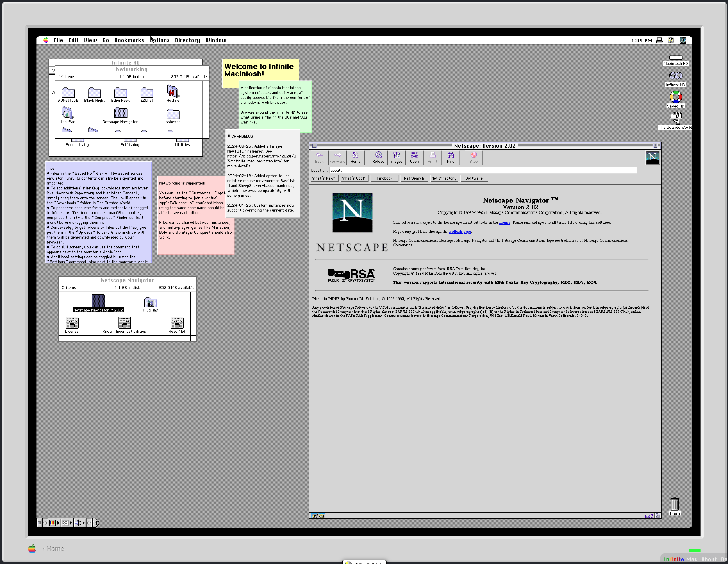The width and height of the screenshot is (728, 564).
Task: Expand the triangle beside the checkerboard settings icon
Action: coord(71,523)
